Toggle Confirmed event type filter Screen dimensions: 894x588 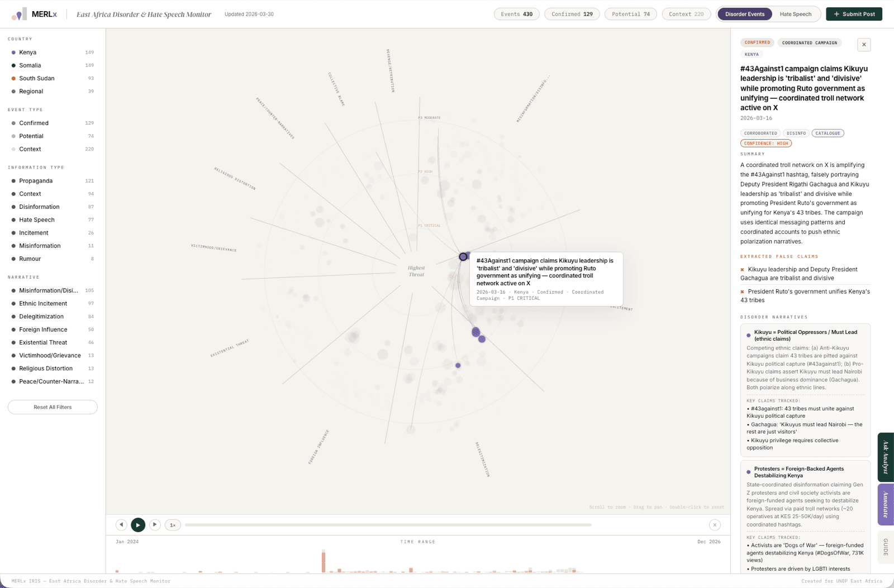tap(53, 123)
